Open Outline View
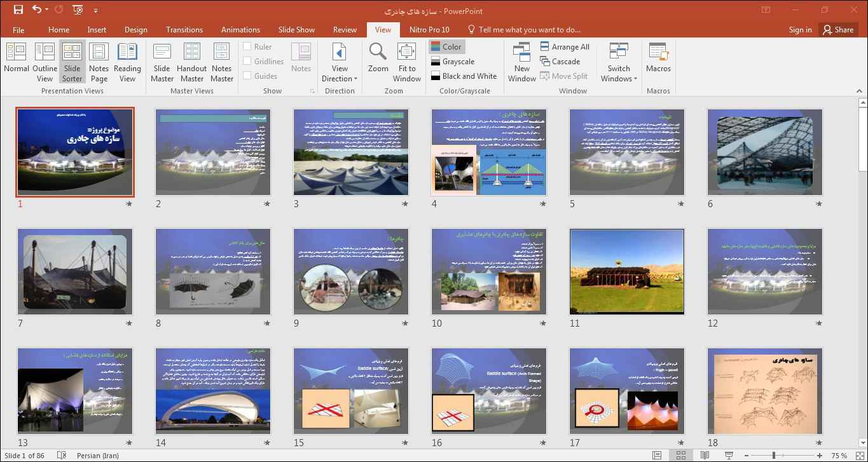 (x=45, y=60)
